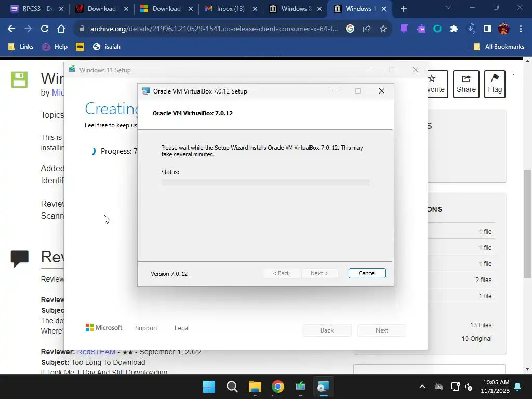Image resolution: width=532 pixels, height=399 pixels.
Task: Close the RPCS3 tab
Action: pos(61,9)
